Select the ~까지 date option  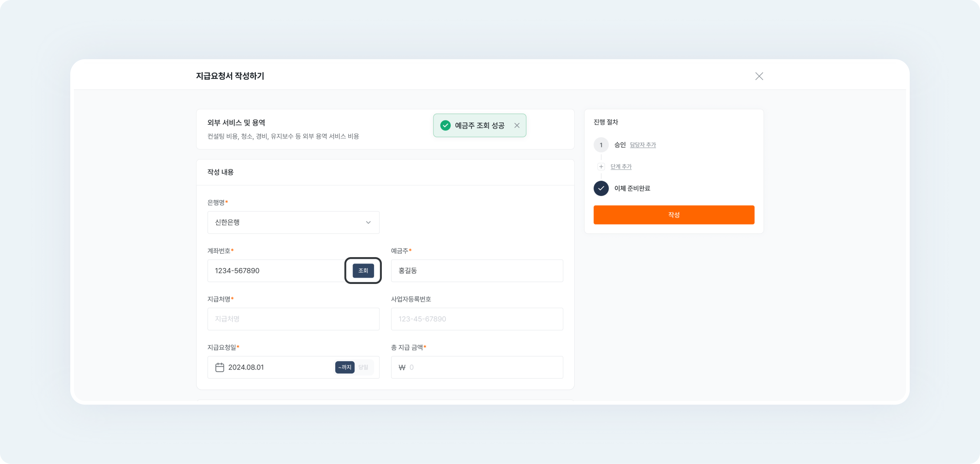(x=344, y=367)
